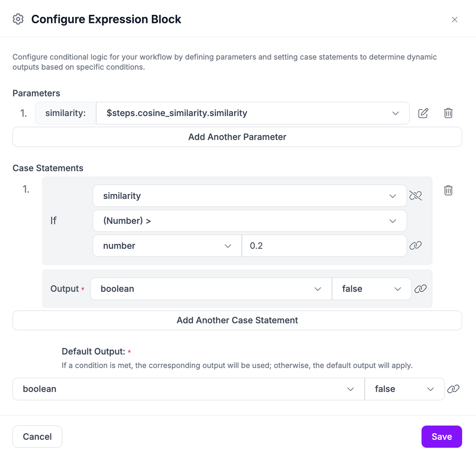Click the link icon next to the Default Output
This screenshot has width=476, height=456.
click(x=453, y=388)
